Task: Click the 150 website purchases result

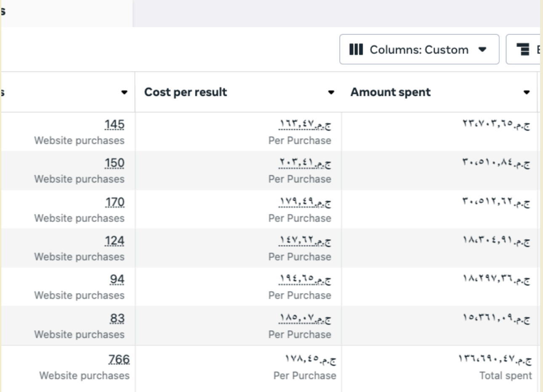Action: pyautogui.click(x=114, y=163)
